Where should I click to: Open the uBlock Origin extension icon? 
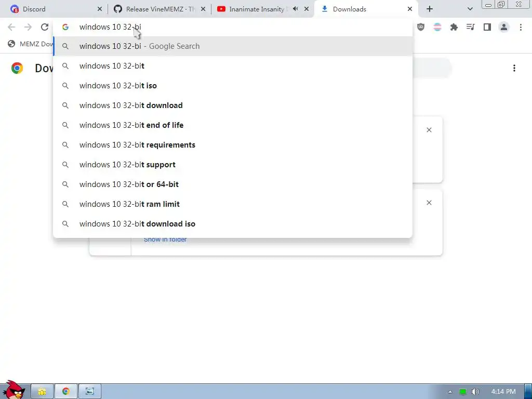pyautogui.click(x=421, y=27)
